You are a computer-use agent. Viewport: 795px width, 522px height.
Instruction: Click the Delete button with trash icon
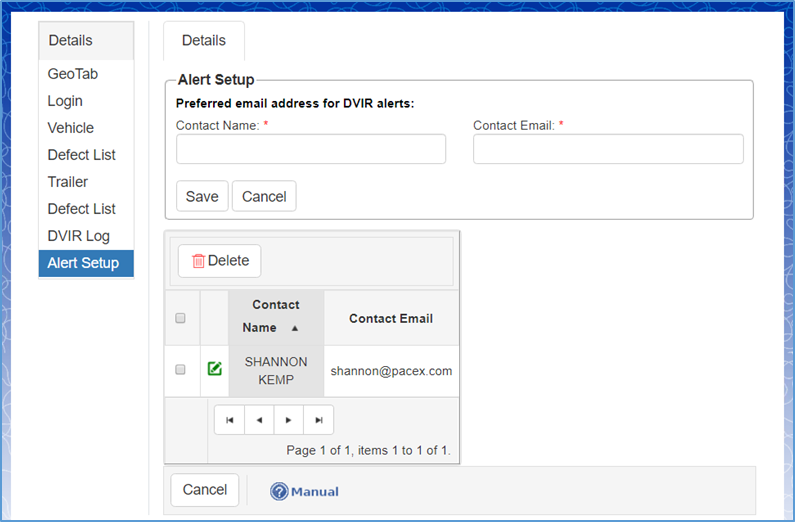(219, 261)
